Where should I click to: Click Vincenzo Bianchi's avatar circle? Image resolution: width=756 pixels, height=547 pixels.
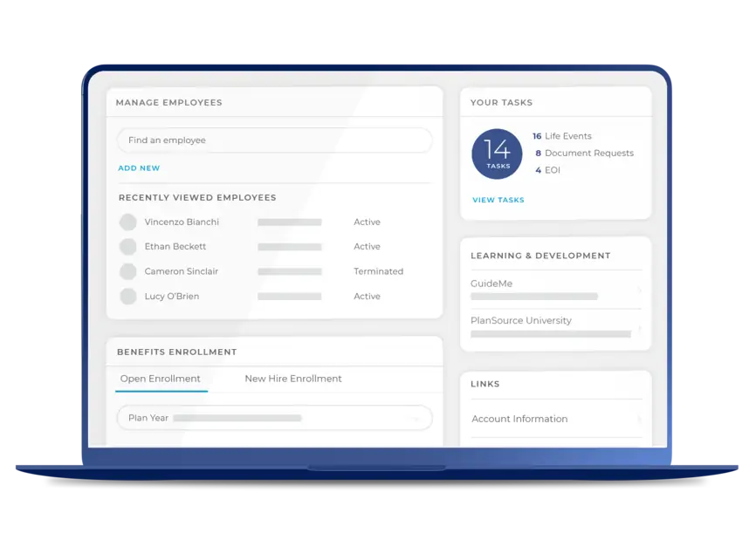(128, 222)
